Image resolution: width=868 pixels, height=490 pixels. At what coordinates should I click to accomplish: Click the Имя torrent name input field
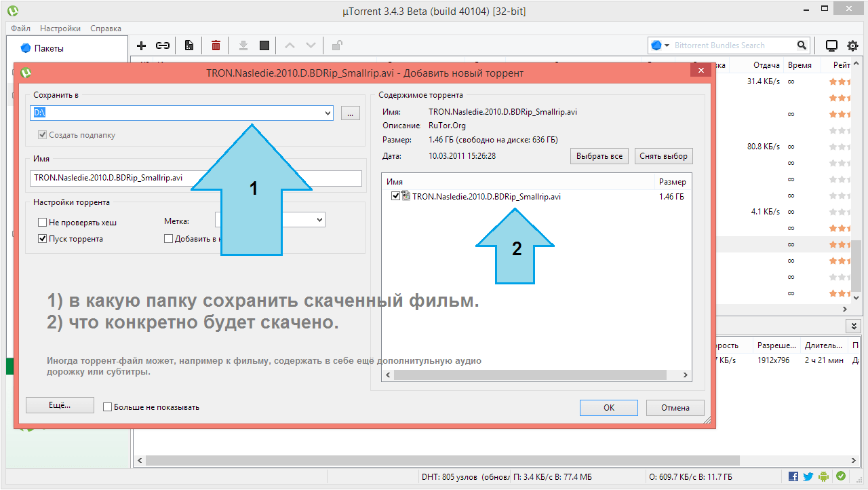pos(197,178)
